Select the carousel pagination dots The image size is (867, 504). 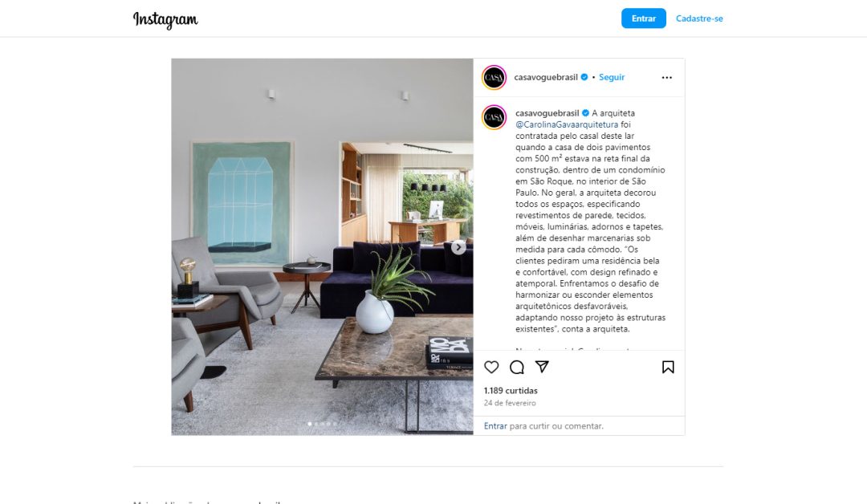323,424
